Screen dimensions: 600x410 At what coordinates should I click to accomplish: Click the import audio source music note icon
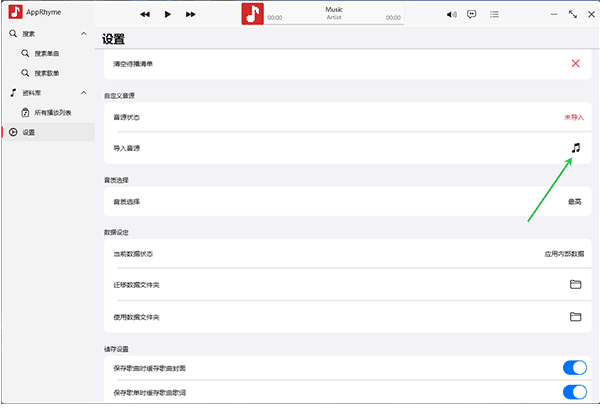point(575,148)
